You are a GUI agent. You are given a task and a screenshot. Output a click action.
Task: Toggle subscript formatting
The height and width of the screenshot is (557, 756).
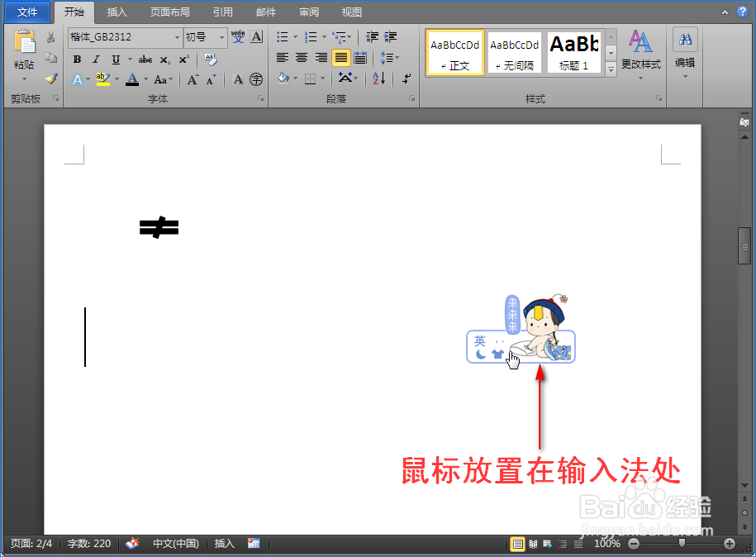(x=164, y=60)
